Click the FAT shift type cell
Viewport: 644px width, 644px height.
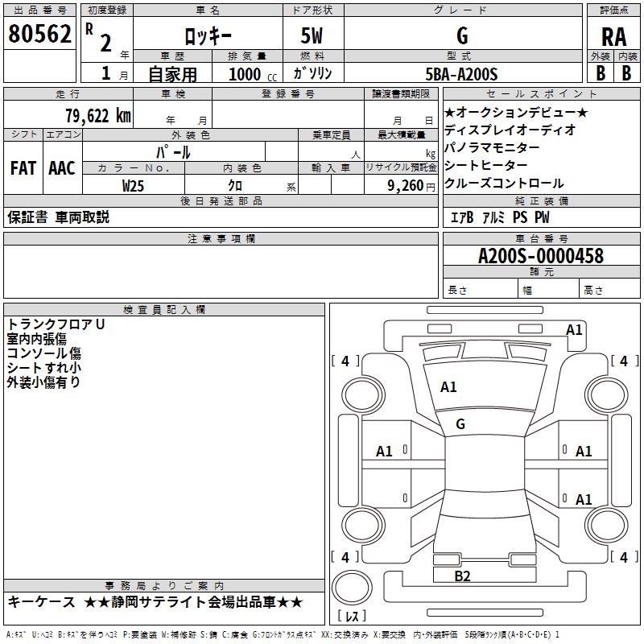23,168
